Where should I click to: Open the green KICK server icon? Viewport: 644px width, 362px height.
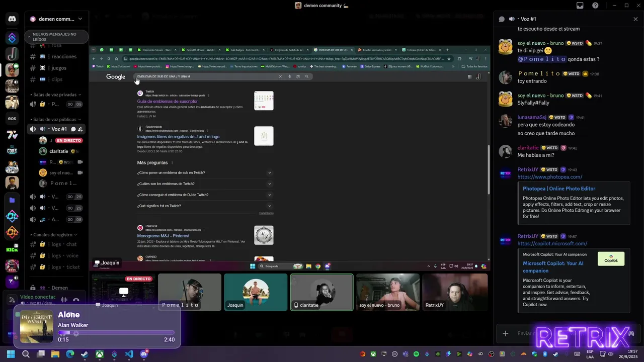[12, 249]
